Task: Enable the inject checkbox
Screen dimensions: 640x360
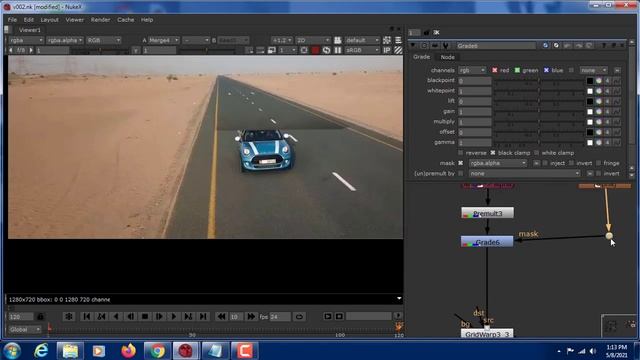Action: click(x=545, y=163)
